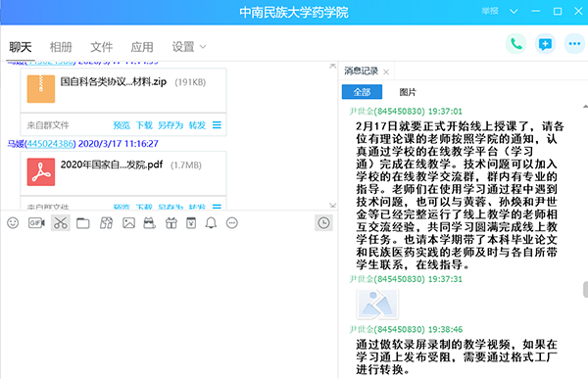This screenshot has width=588, height=379.
Task: Open message history clock icon
Action: [x=323, y=223]
